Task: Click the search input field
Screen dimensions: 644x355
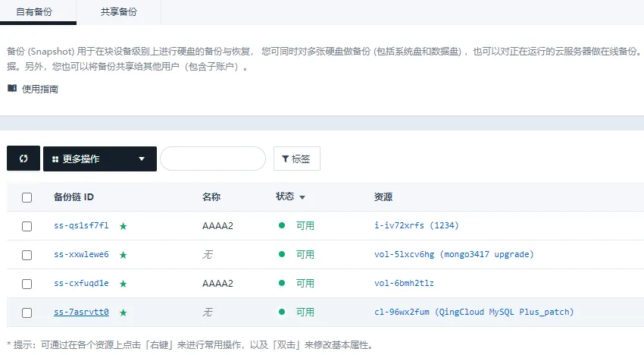Action: pos(213,159)
